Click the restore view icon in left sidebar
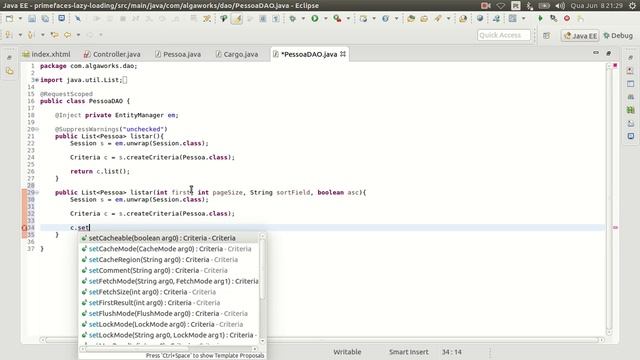 [x=9, y=58]
